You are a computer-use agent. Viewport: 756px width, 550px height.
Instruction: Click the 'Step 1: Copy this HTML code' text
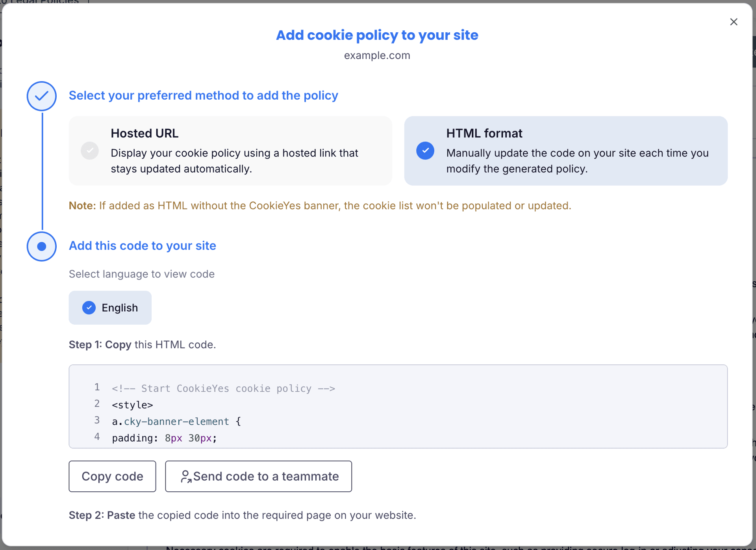tap(143, 345)
